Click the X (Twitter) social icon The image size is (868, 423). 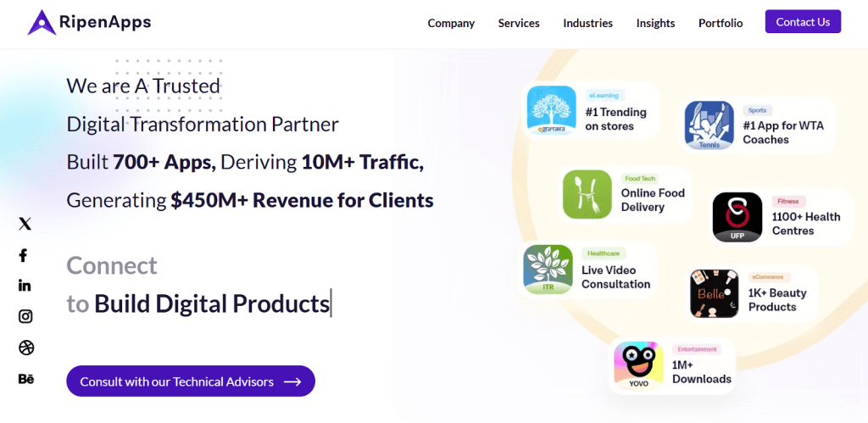25,224
